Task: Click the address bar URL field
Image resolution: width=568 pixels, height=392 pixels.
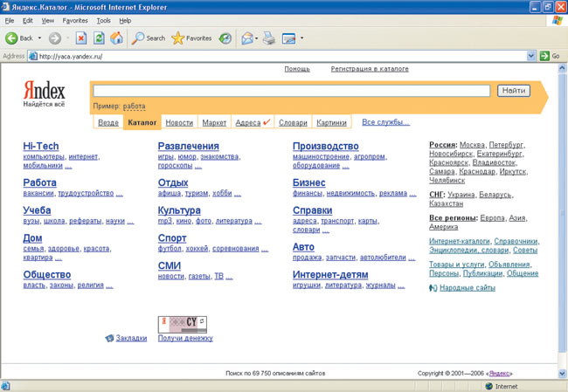Action: 277,56
